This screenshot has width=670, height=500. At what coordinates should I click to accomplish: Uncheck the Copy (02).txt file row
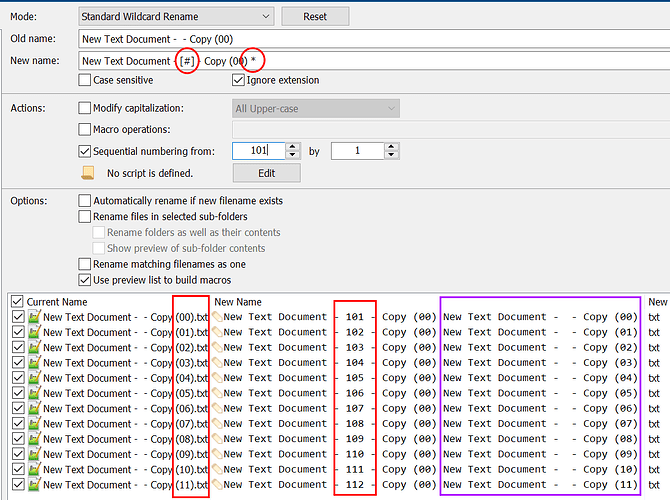18,347
